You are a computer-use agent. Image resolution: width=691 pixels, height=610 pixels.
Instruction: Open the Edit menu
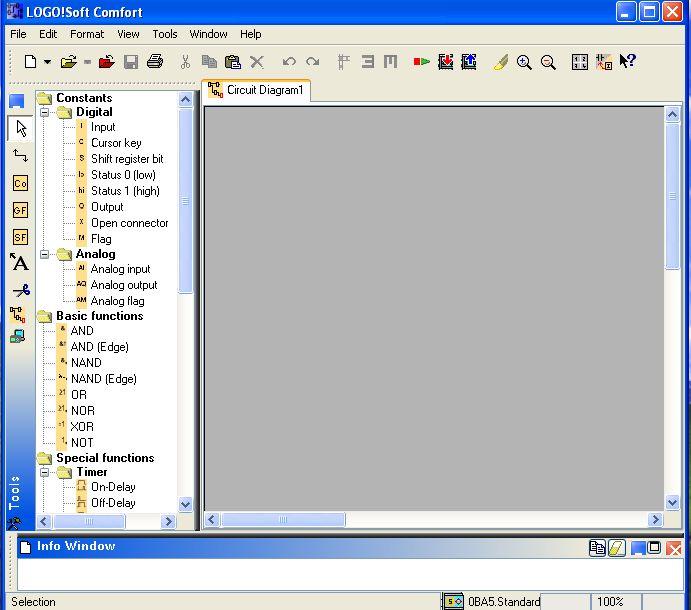[x=48, y=34]
